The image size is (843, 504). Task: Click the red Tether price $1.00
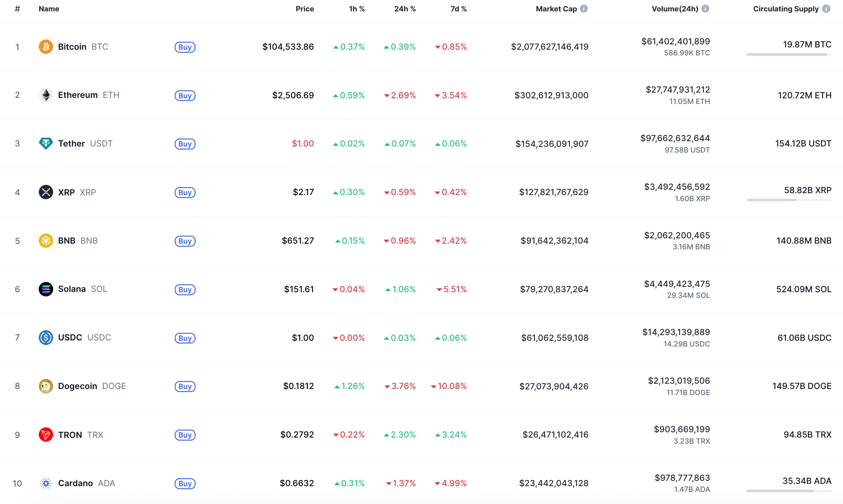point(303,143)
